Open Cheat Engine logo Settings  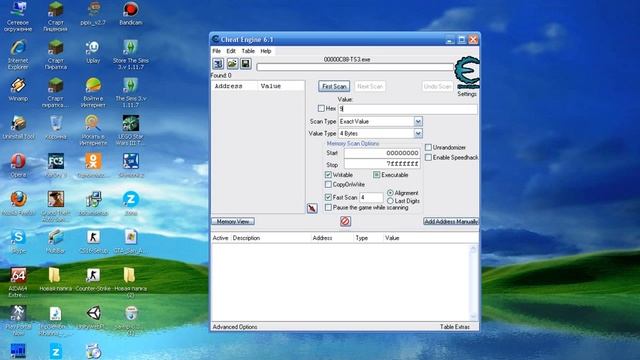coord(467,77)
